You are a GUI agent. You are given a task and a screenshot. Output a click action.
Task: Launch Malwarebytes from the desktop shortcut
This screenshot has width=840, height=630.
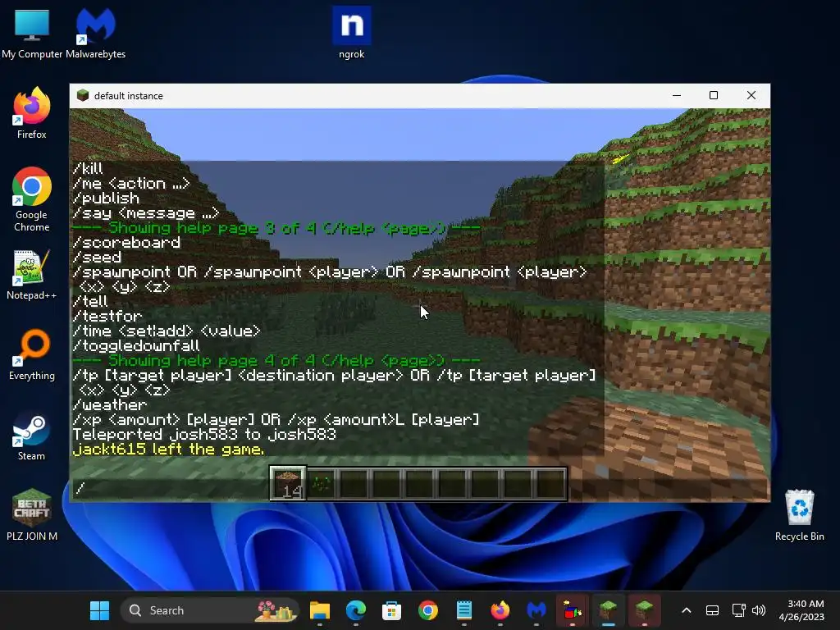(95, 34)
